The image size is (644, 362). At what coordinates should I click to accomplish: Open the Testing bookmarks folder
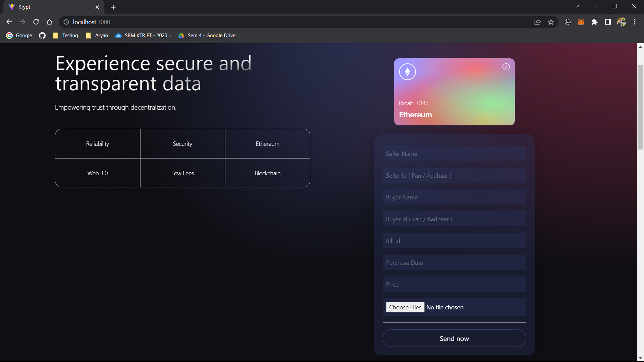tap(66, 36)
